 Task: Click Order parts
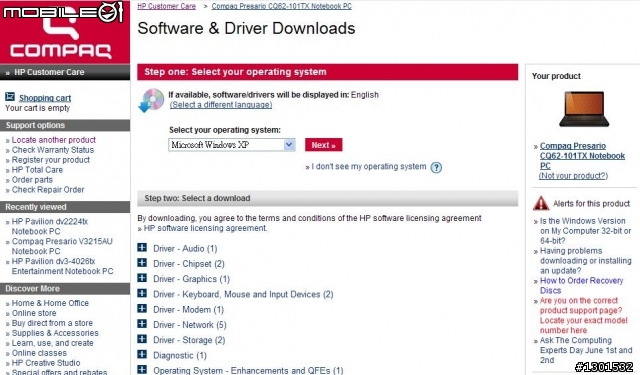click(32, 180)
